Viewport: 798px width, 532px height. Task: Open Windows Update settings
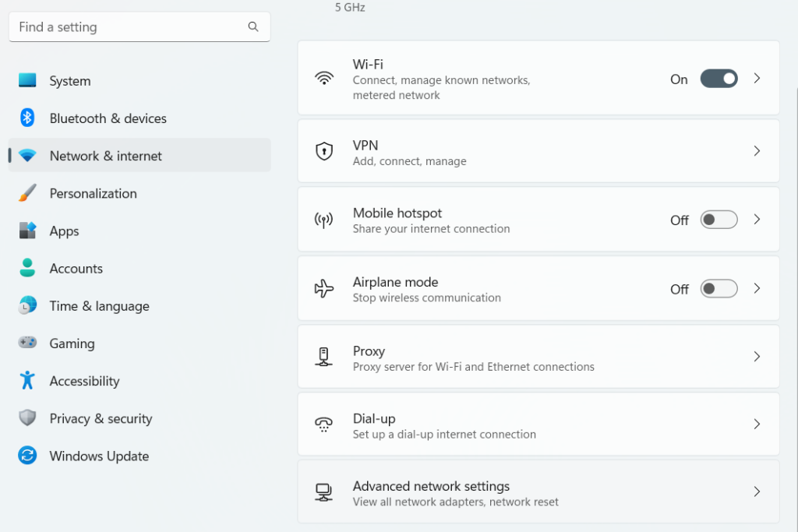click(139, 456)
